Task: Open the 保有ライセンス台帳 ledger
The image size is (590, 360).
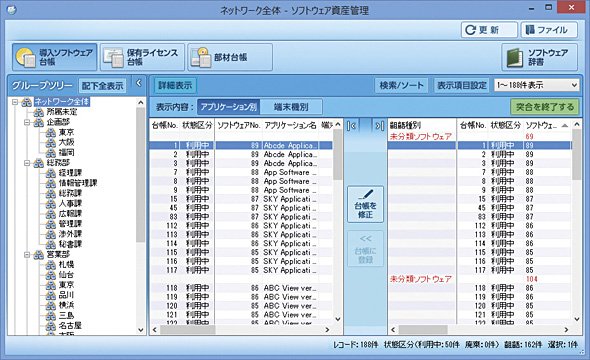Action: point(142,57)
